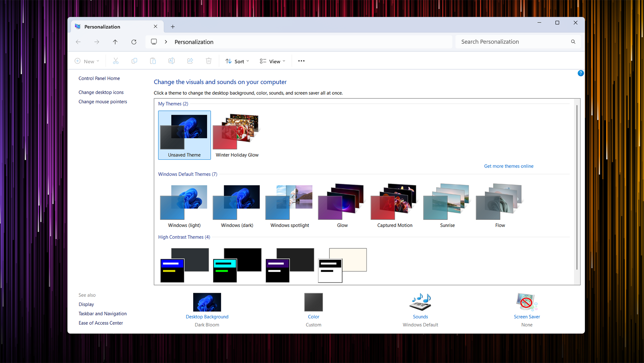Navigate forward with the Forward arrow
Screen dimensions: 644x363
97,42
